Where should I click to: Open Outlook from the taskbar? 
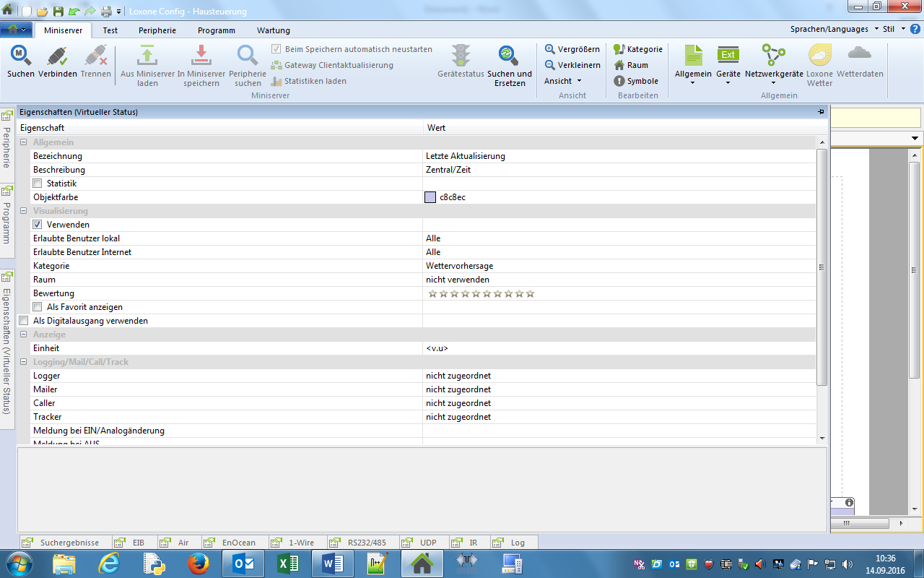tap(243, 564)
